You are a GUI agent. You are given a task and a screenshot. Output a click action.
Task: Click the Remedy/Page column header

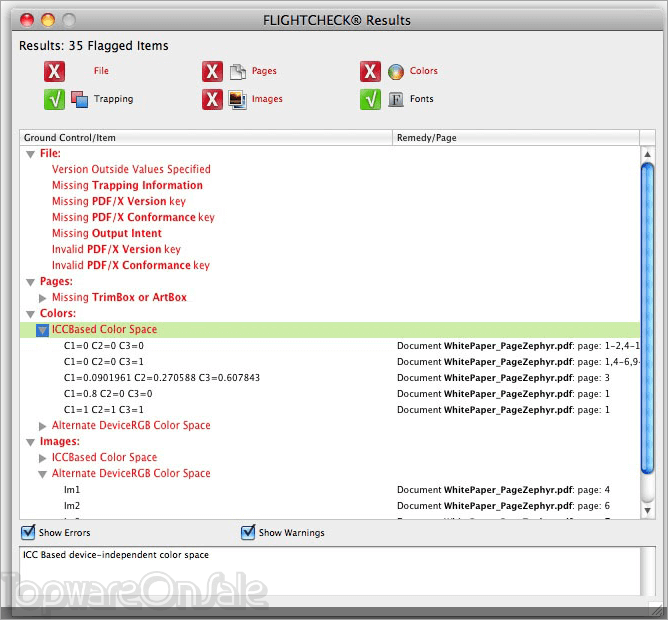click(515, 138)
